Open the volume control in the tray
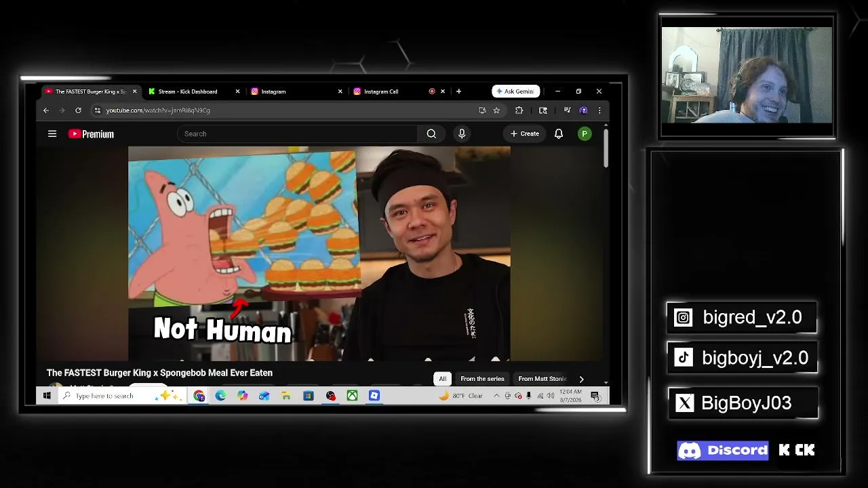This screenshot has width=868, height=488. pyautogui.click(x=550, y=396)
